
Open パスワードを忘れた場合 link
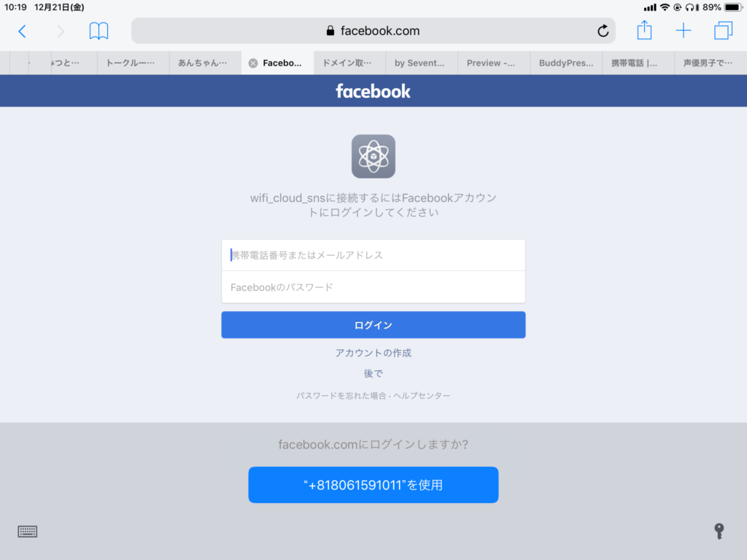pyautogui.click(x=341, y=396)
